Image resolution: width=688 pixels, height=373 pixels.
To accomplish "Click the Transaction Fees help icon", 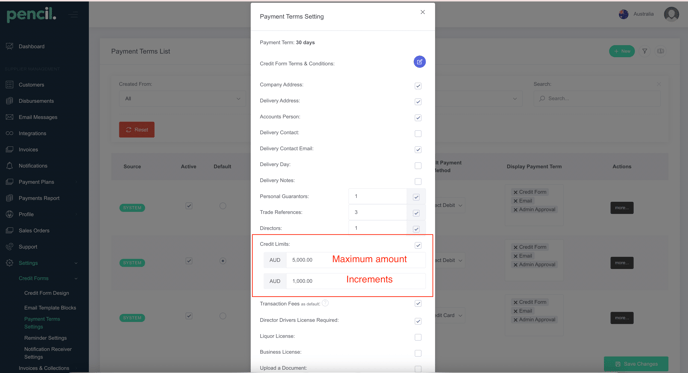I will pos(325,303).
